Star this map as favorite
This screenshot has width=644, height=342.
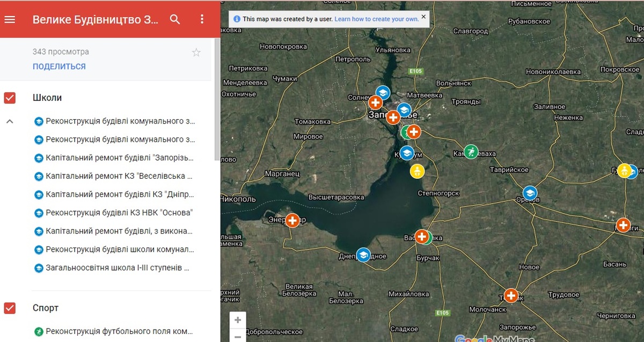point(196,53)
